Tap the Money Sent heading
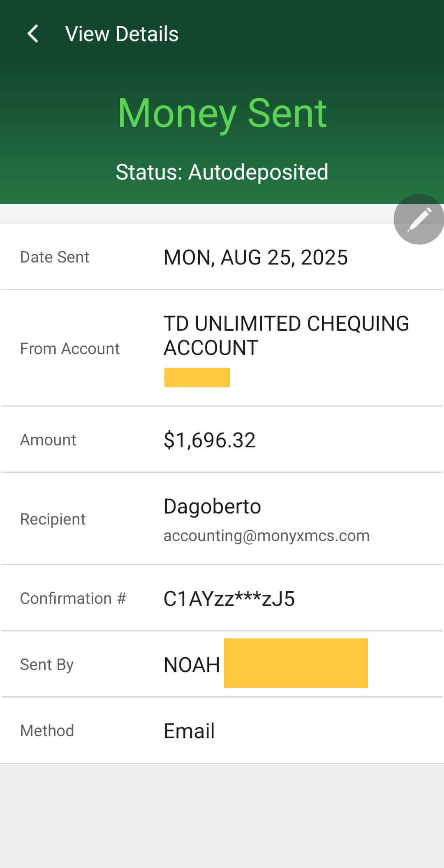This screenshot has height=868, width=444. (x=222, y=113)
